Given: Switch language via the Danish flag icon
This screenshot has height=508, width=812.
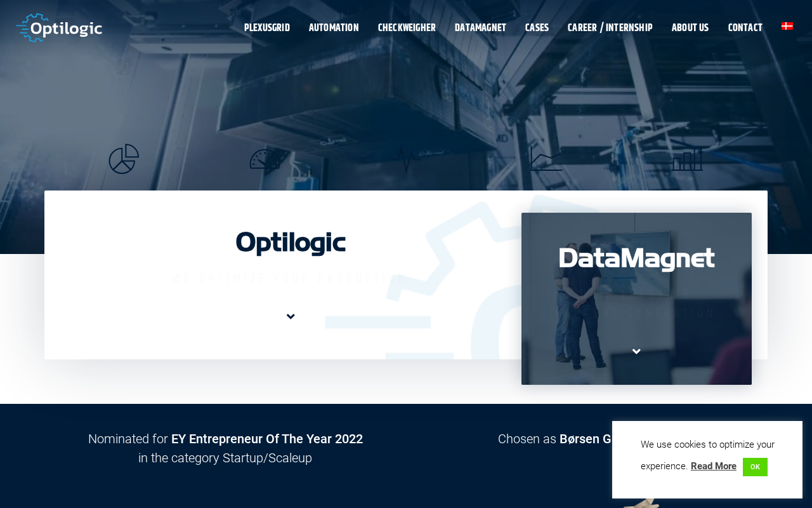Looking at the screenshot, I should [787, 27].
